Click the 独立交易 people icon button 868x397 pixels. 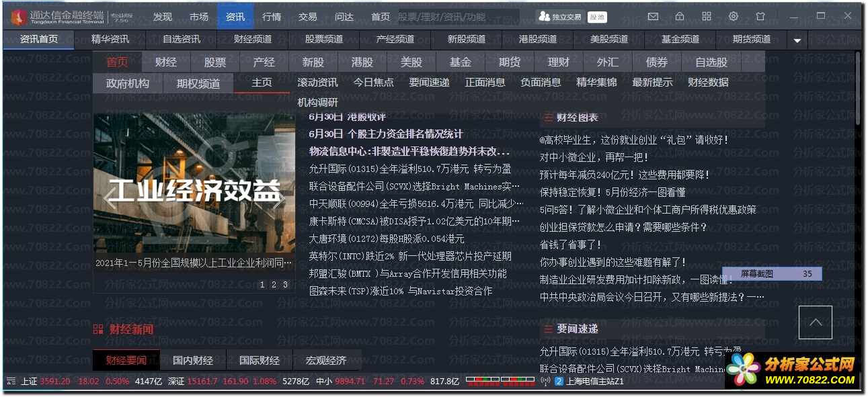(560, 17)
